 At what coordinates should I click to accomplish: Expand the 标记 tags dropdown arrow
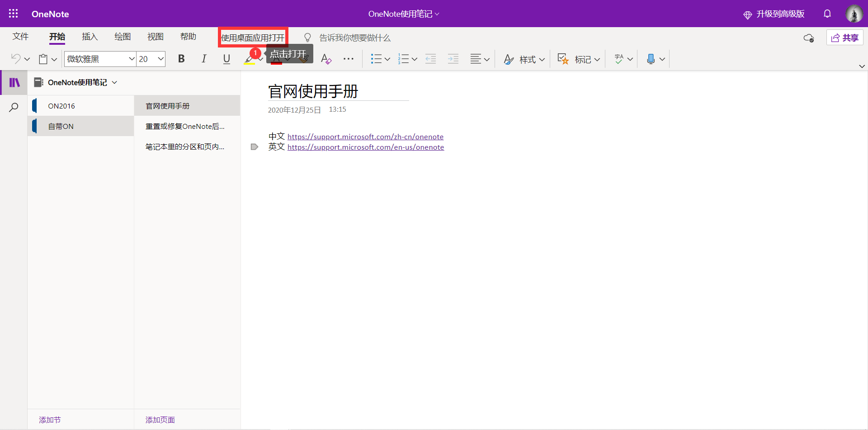pos(597,59)
